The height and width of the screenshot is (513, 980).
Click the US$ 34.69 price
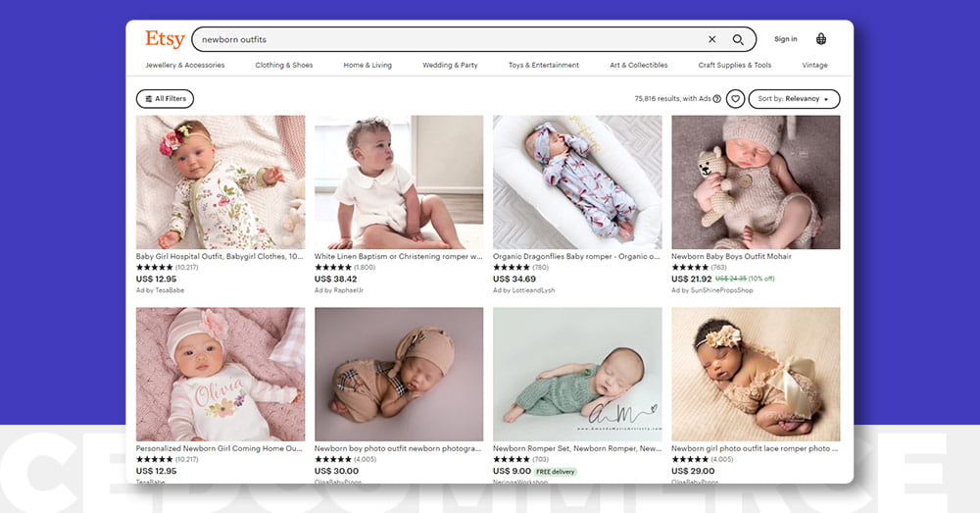(514, 279)
